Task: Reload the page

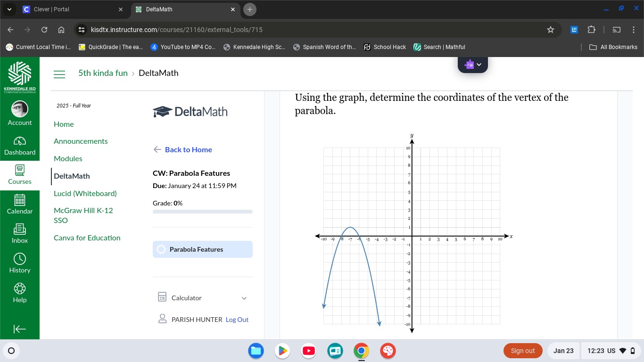Action: point(44,30)
